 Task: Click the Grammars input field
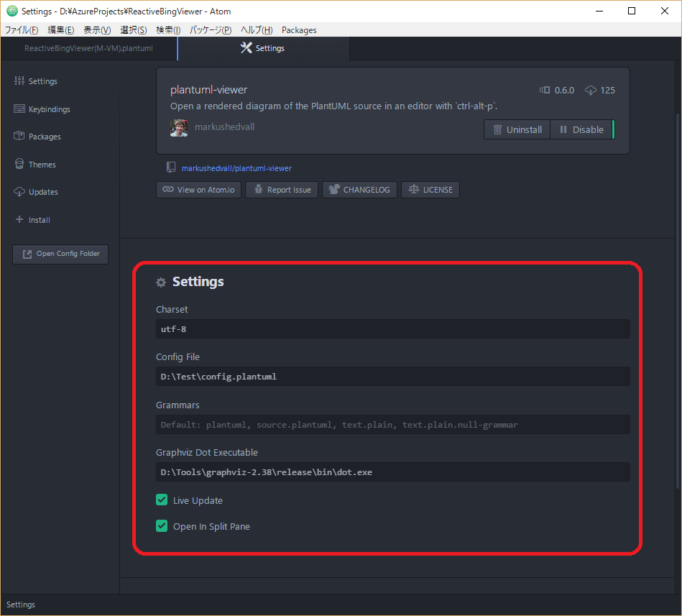tap(393, 425)
